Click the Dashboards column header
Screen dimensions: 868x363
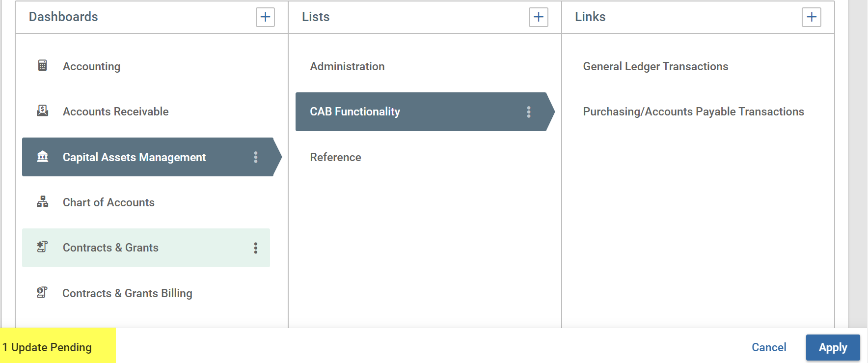[x=63, y=17]
